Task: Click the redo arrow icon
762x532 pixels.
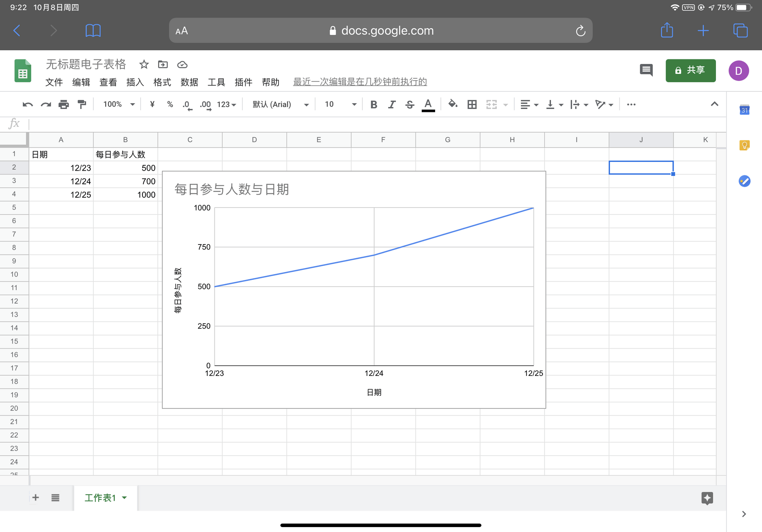Action: (46, 104)
